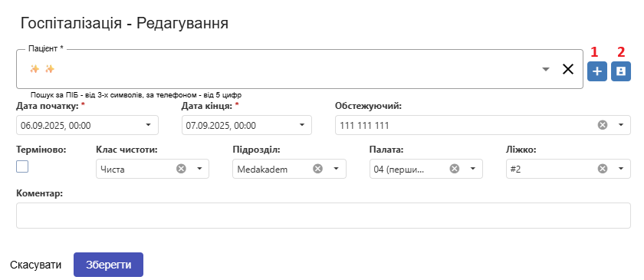Viewport: 644px width, 280px height.
Task: Clear the Обстежуючий field value
Action: pos(603,125)
